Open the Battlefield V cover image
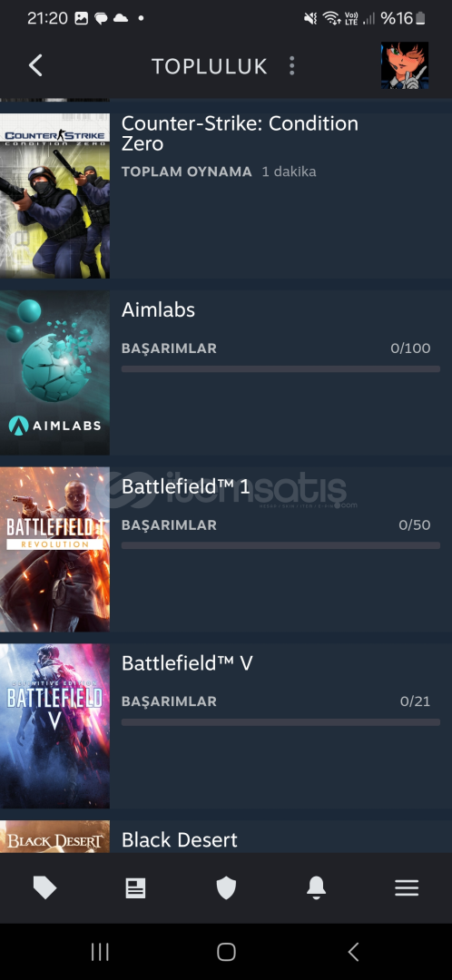Image resolution: width=452 pixels, height=980 pixels. [x=54, y=726]
